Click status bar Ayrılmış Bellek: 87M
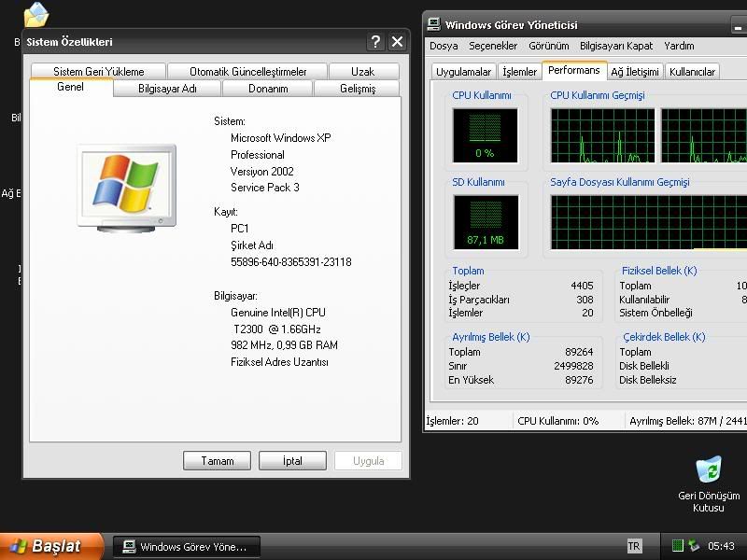The width and height of the screenshot is (747, 560). coord(688,421)
